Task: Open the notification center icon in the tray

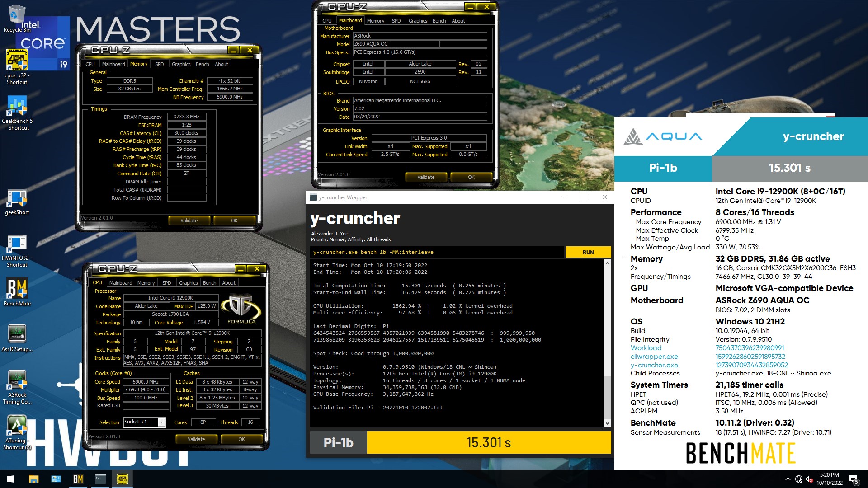Action: 854,479
